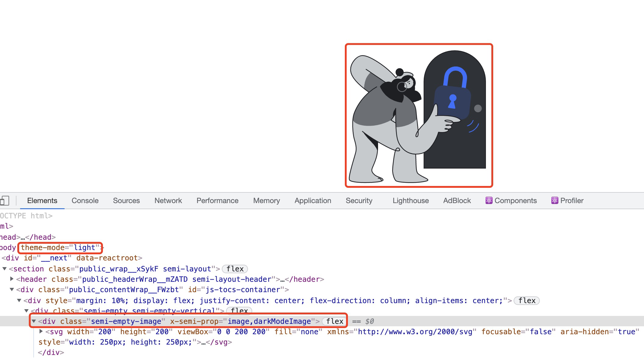Click the xmlns w3.org URL value
Screen dimensions: 644x358
coord(415,332)
